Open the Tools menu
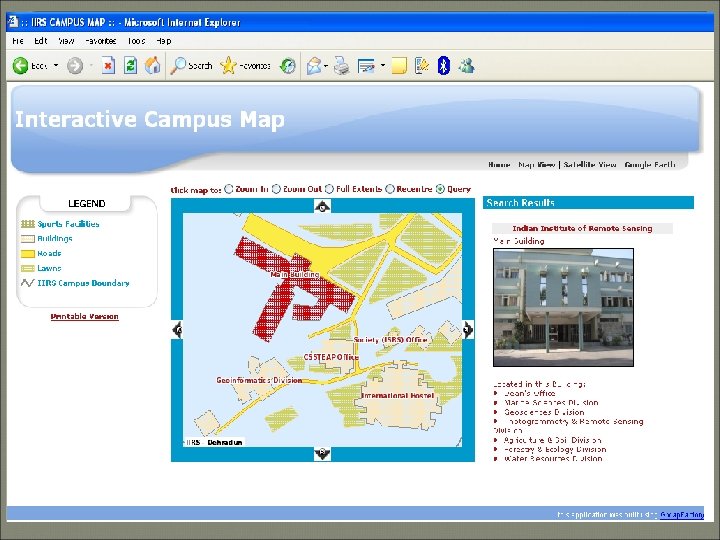Viewport: 720px width, 540px height. [136, 41]
